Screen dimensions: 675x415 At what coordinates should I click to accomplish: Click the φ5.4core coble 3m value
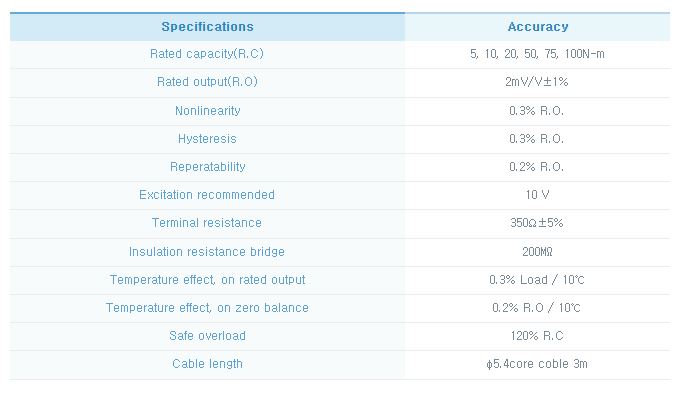click(537, 364)
